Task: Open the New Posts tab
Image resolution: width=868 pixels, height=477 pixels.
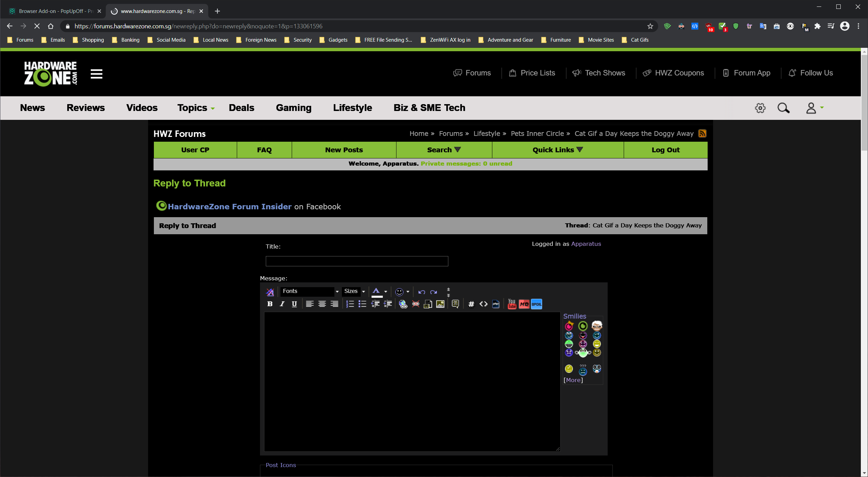Action: coord(344,150)
